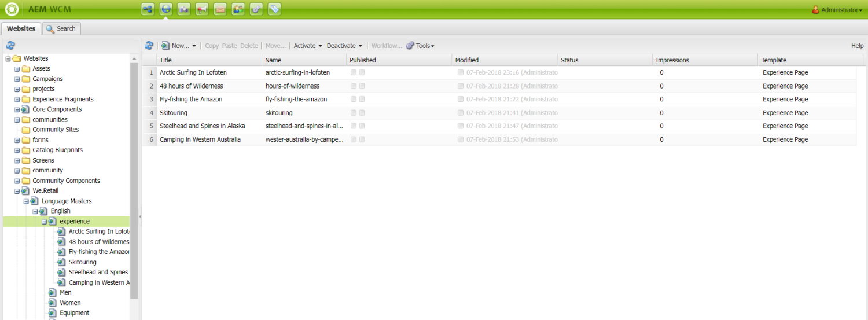Click the hierarchy icon left of the globe
Viewport: 868px width, 320px height.
[148, 9]
